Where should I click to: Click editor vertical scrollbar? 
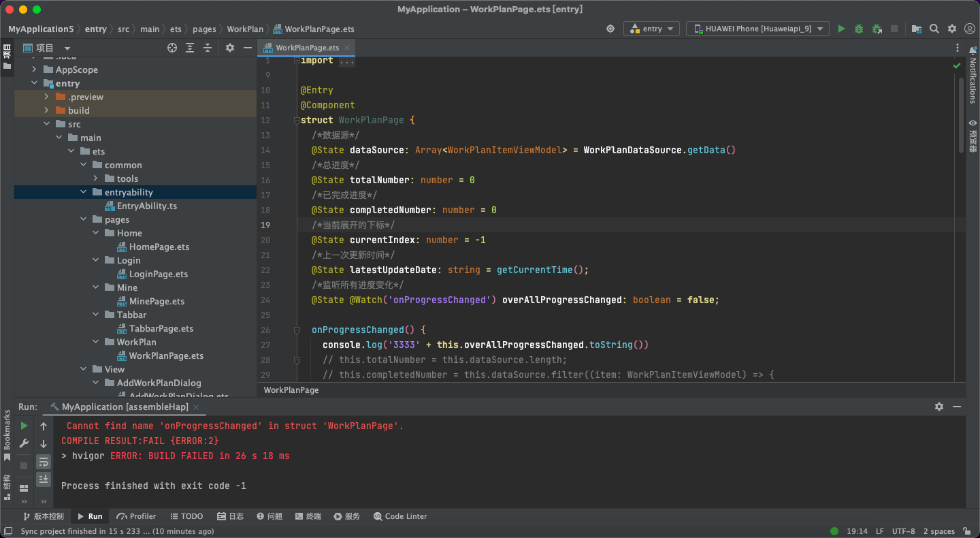tap(962, 114)
